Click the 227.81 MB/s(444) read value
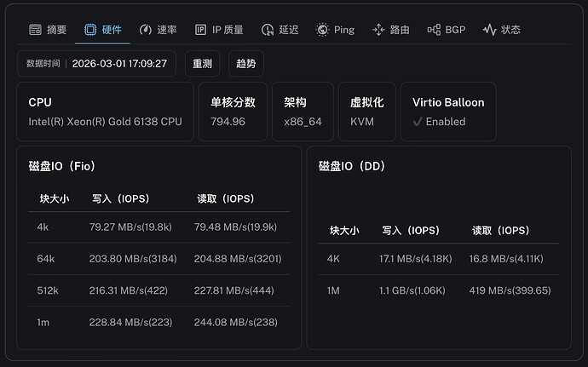Screen dimensions: 588x367 pos(234,290)
